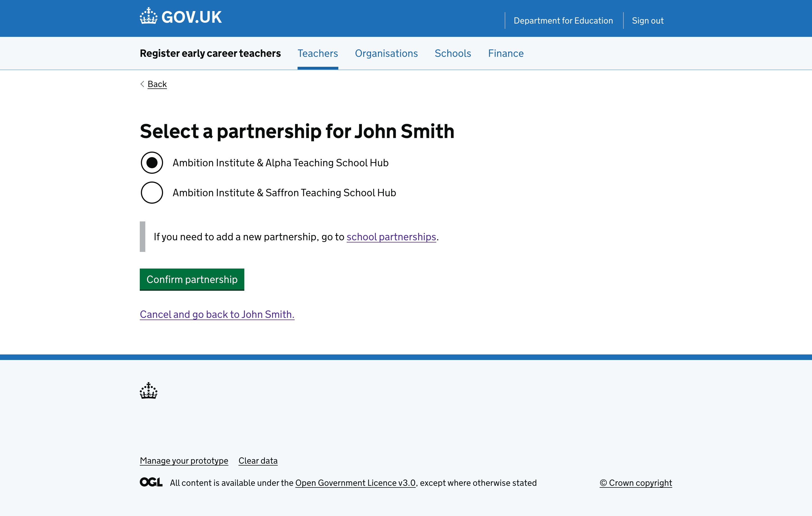
Task: Open the Finance section
Action: [506, 53]
